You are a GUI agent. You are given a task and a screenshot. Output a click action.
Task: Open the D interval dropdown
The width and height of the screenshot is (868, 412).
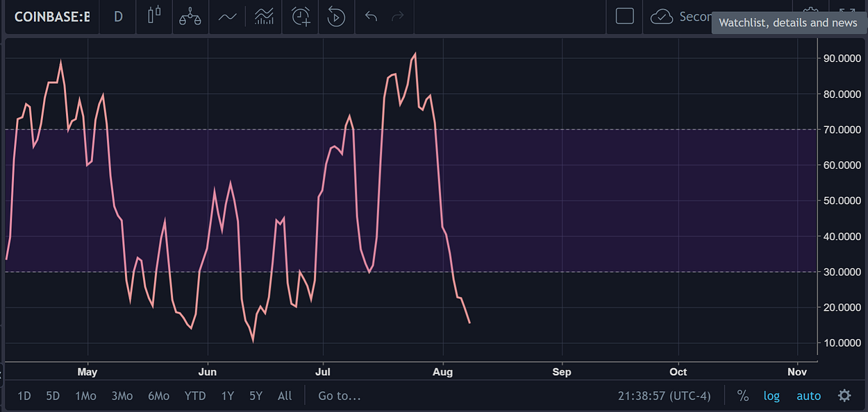coord(118,17)
